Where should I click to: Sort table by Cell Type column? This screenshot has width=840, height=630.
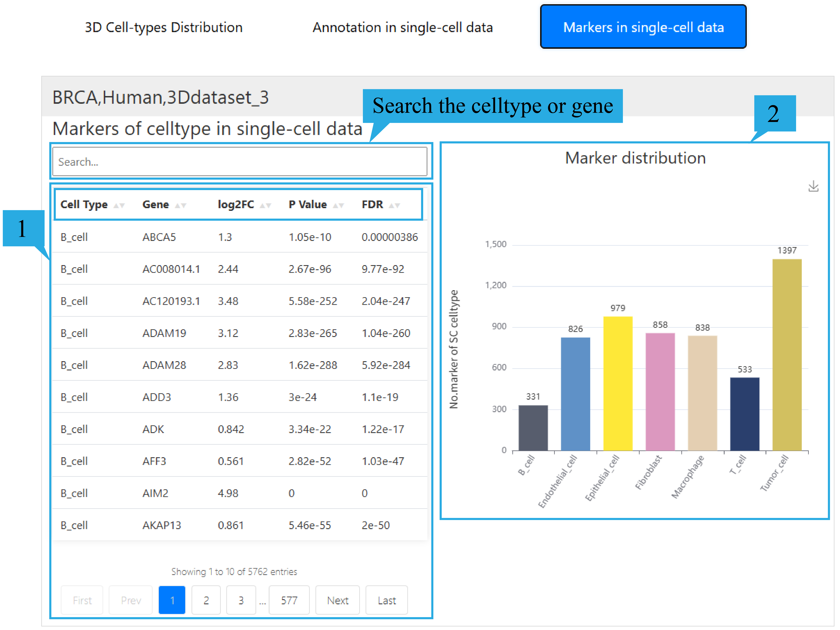click(x=84, y=204)
